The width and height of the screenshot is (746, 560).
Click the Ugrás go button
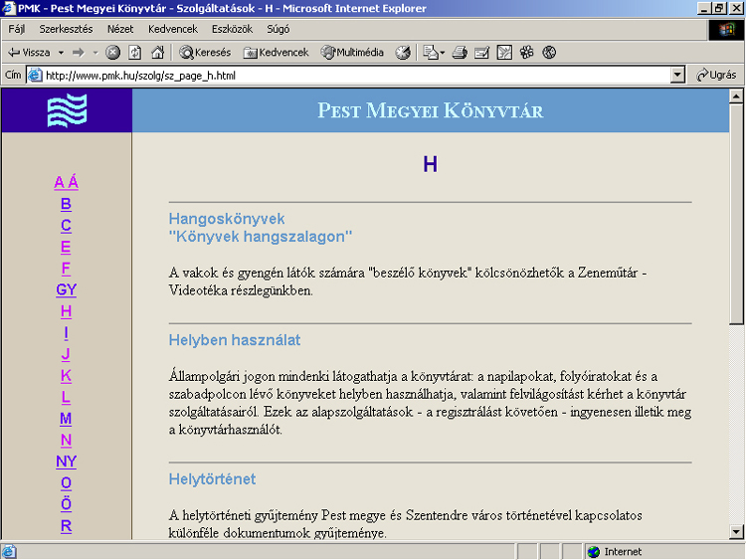click(716, 76)
